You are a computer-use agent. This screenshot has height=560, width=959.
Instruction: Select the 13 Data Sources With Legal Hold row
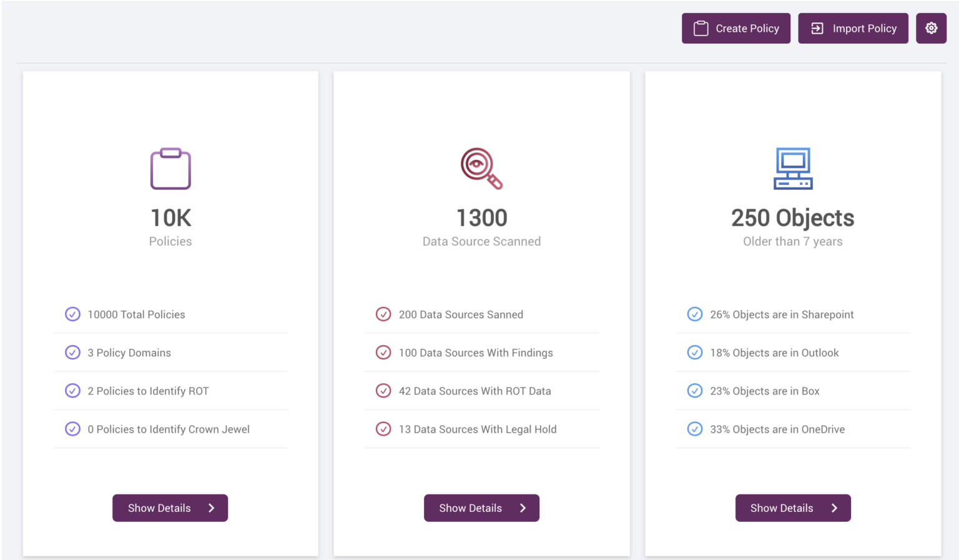(477, 429)
